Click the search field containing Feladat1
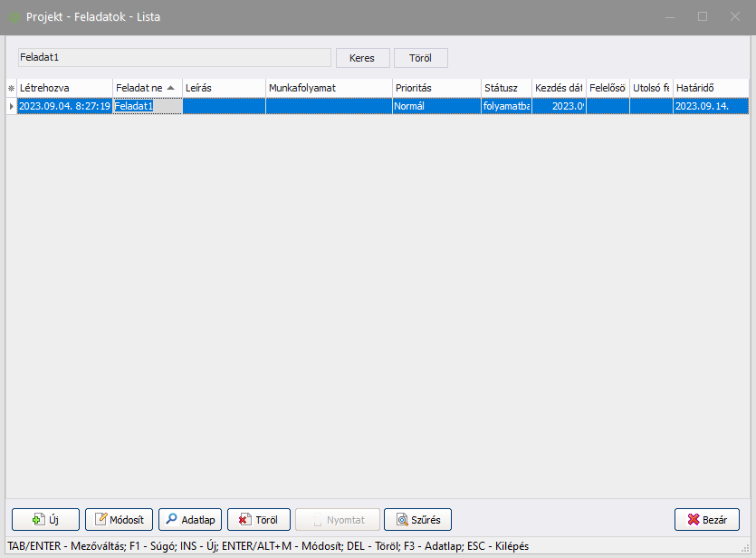 [174, 57]
